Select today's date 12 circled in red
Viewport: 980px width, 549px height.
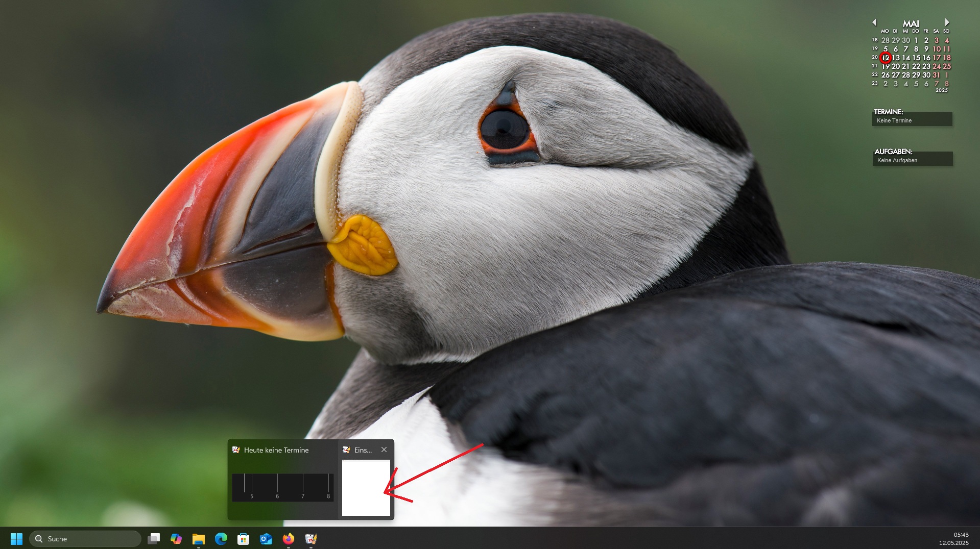886,58
